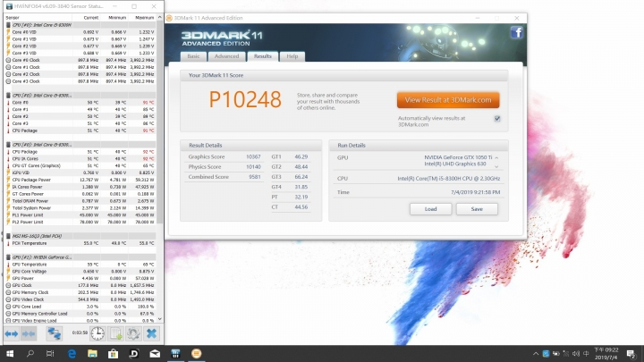644x362 pixels.
Task: Open HWiNFO sensor settings gear icon
Action: click(x=133, y=333)
